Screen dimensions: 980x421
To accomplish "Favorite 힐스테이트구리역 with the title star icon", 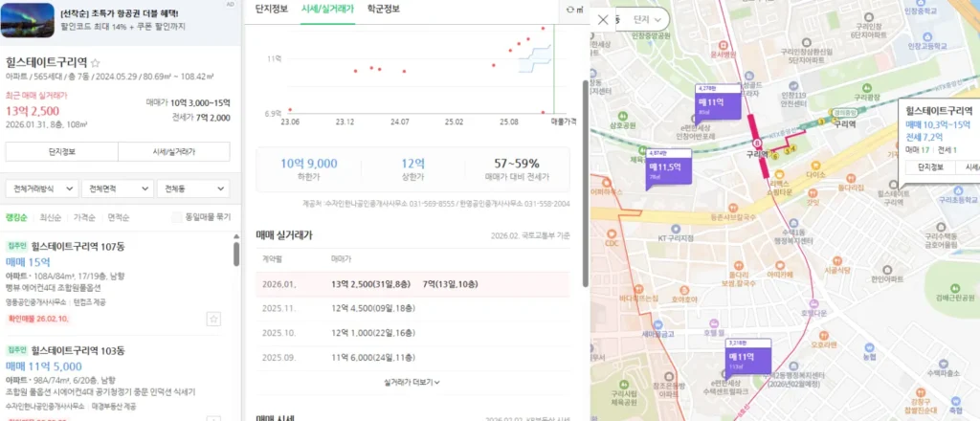I will coord(96,63).
